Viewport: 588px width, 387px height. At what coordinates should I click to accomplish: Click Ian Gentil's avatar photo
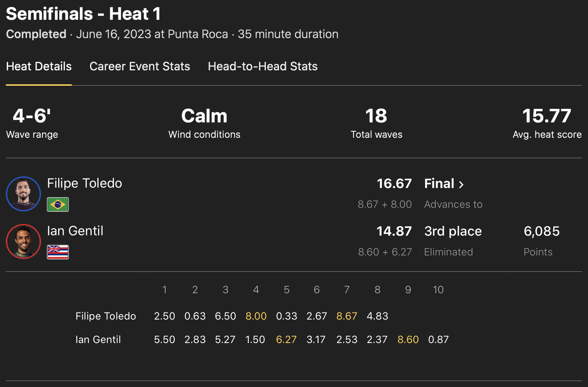coord(23,242)
